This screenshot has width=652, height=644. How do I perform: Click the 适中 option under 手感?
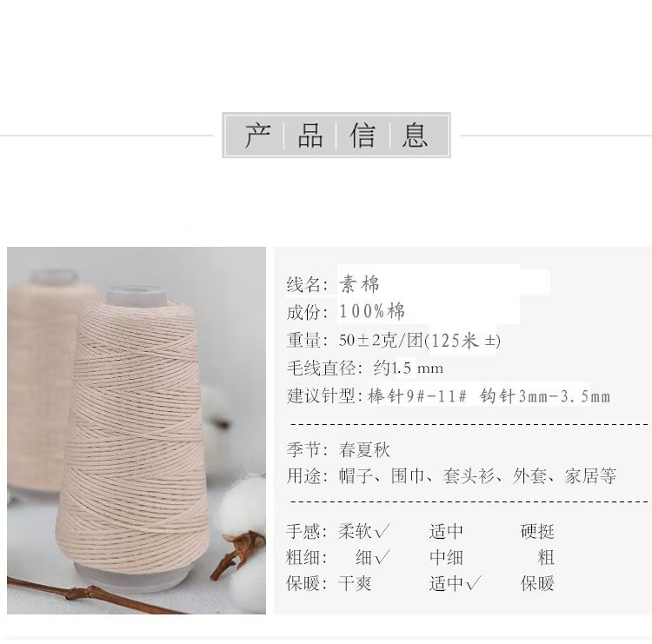(x=446, y=531)
